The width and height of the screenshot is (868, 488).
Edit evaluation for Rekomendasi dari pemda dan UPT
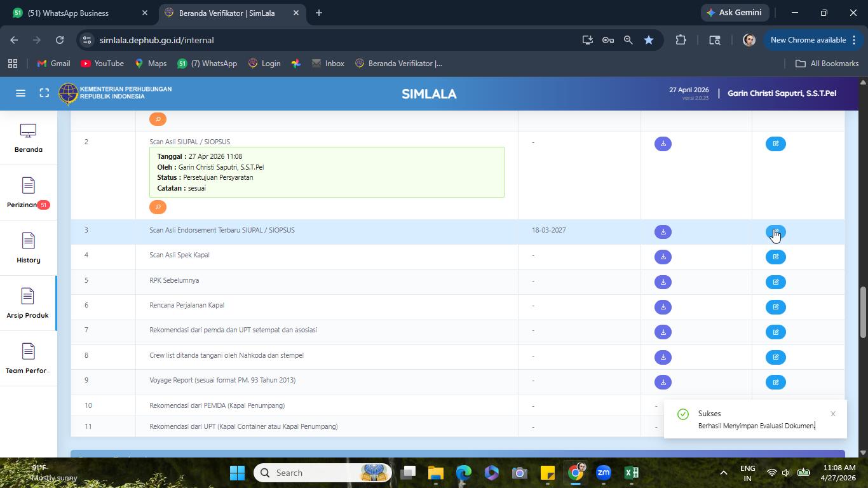(775, 332)
